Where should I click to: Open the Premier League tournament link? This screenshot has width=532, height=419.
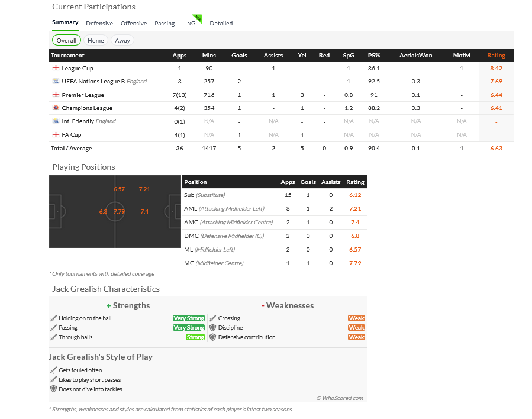coord(83,95)
